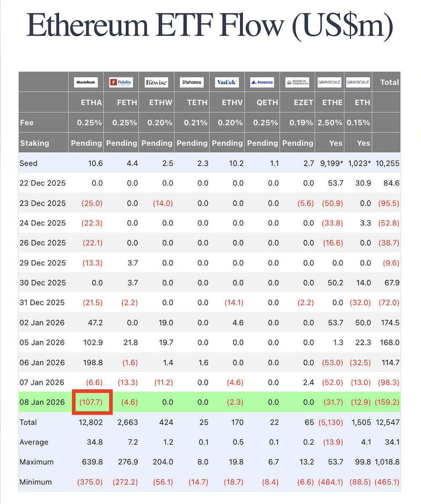Click the 'Pending' staking value under QETH
Image resolution: width=421 pixels, height=504 pixels.
(x=263, y=143)
